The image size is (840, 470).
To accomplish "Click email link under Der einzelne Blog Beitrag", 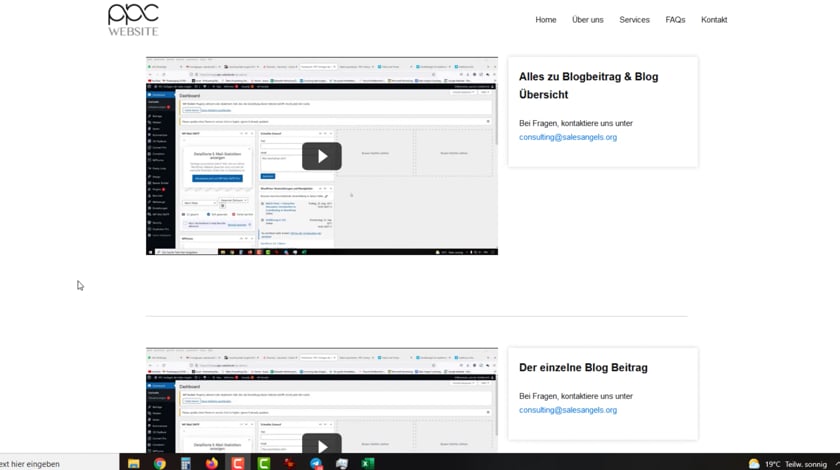I will 568,410.
